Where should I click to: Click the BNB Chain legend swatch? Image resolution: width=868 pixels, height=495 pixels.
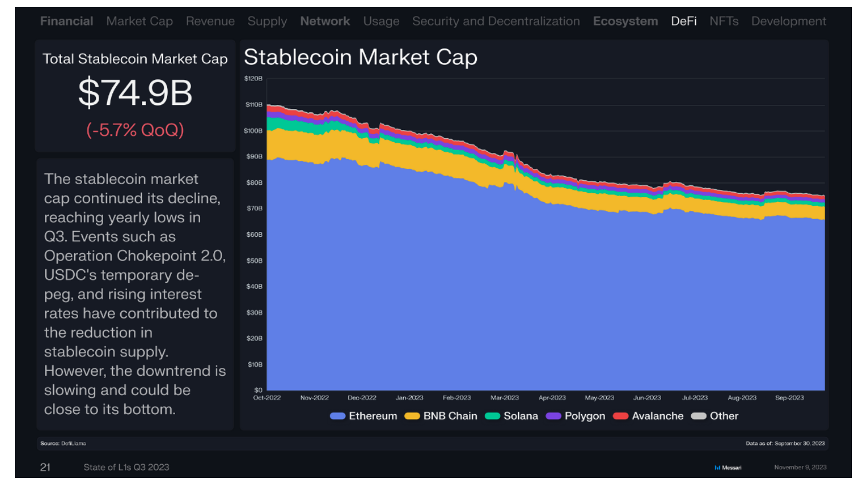[x=412, y=416]
